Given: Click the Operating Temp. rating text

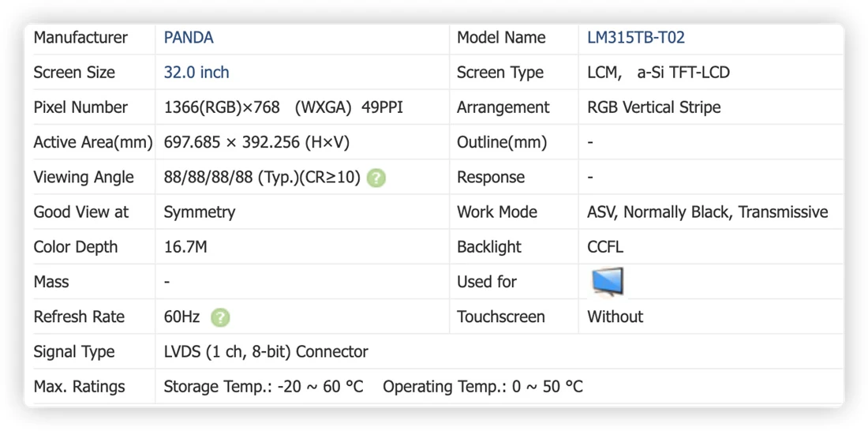Looking at the screenshot, I should coord(483,387).
